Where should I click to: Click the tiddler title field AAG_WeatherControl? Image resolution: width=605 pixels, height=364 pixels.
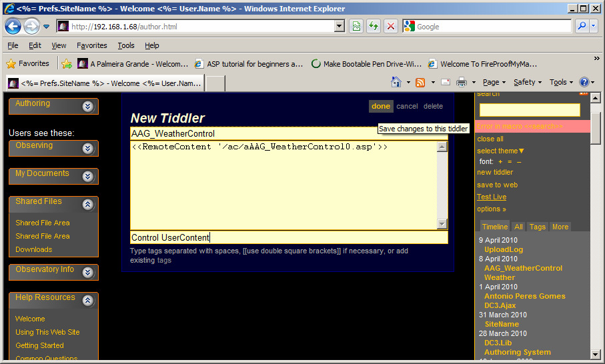pyautogui.click(x=289, y=133)
